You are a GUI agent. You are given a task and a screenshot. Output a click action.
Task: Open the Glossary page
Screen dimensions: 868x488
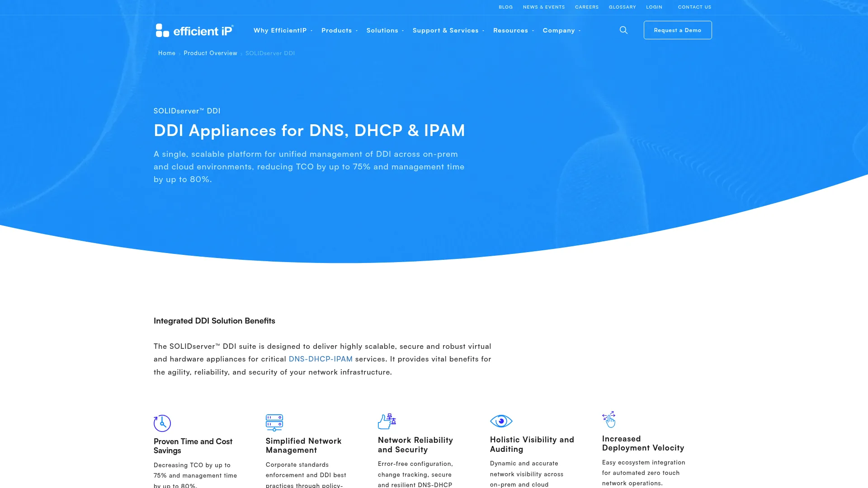click(x=622, y=7)
